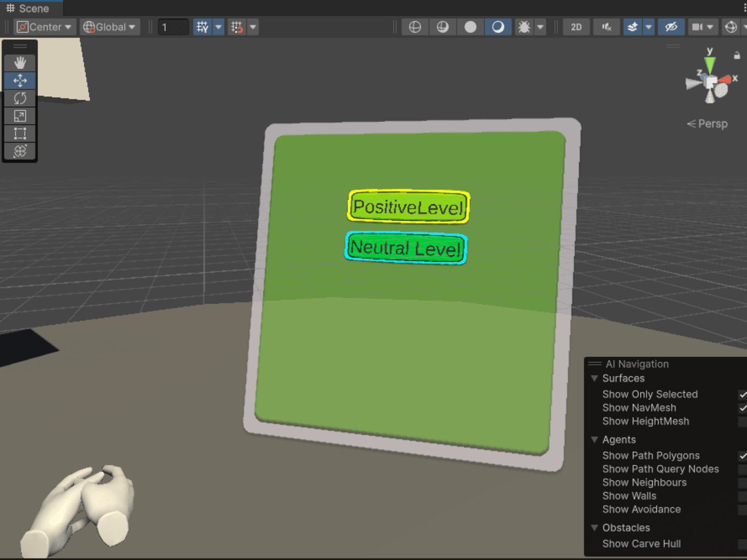Select the Transform tool
The width and height of the screenshot is (747, 560).
20,151
